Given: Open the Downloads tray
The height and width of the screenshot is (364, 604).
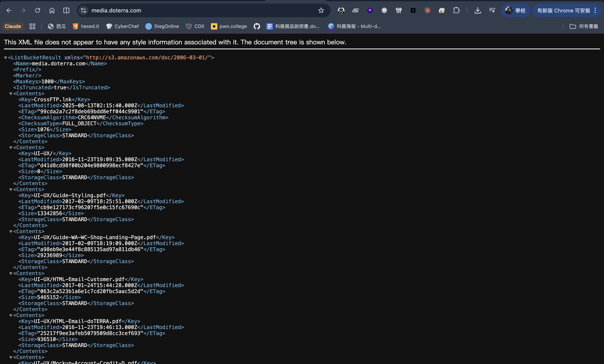Looking at the screenshot, I should tap(478, 11).
